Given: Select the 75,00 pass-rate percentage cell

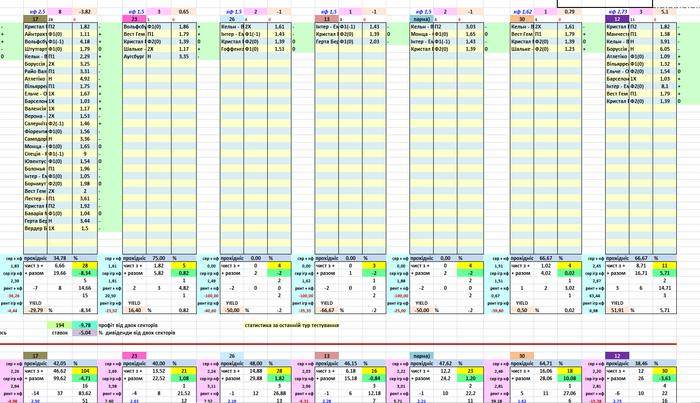Looking at the screenshot, I should click(159, 258).
